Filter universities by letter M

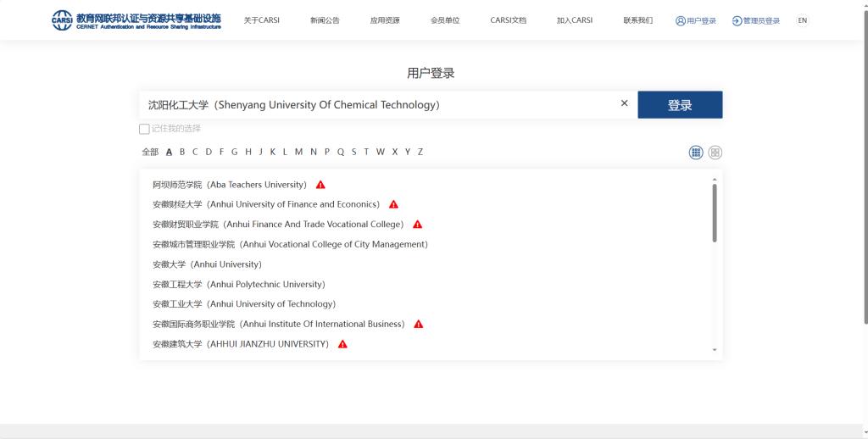[x=298, y=152]
